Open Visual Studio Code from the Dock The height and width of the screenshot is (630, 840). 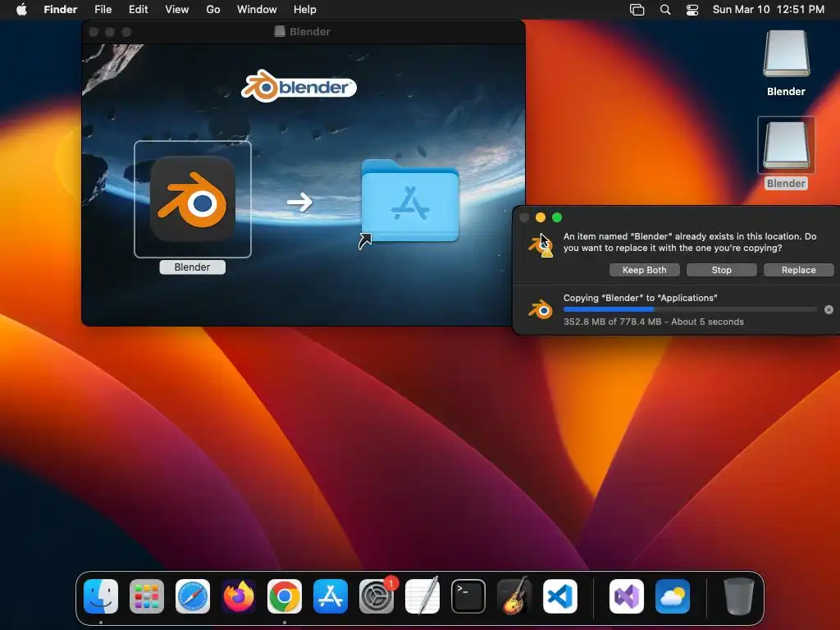click(x=559, y=596)
